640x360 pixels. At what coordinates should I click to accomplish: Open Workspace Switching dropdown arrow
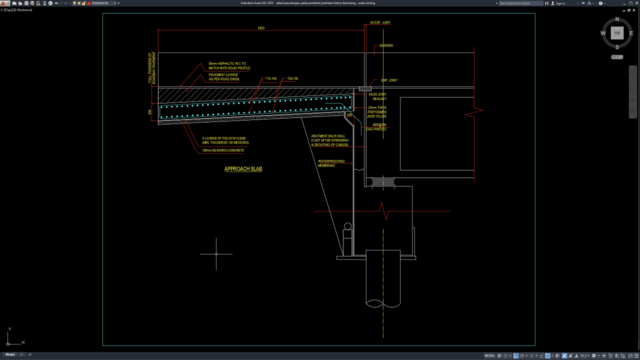[599, 356]
